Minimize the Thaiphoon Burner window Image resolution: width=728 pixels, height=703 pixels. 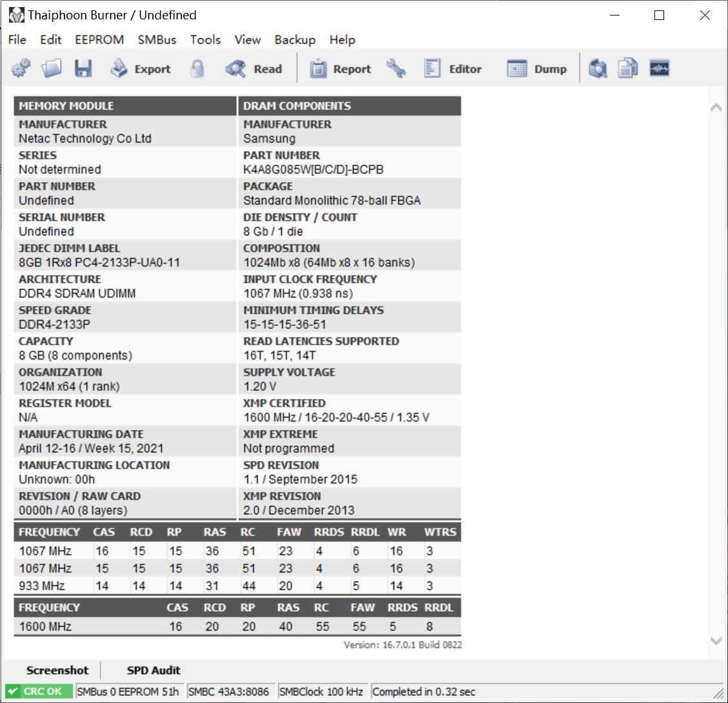coord(614,15)
